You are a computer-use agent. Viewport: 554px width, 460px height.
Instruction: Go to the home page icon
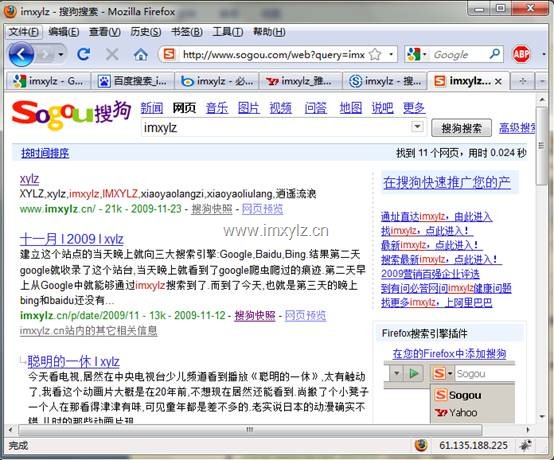click(141, 55)
